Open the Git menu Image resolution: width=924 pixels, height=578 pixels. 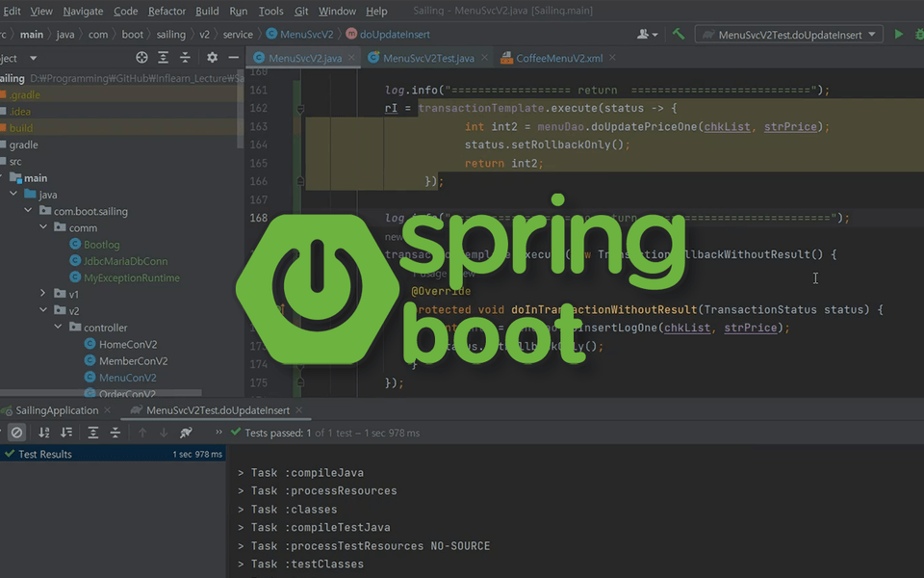click(x=301, y=12)
